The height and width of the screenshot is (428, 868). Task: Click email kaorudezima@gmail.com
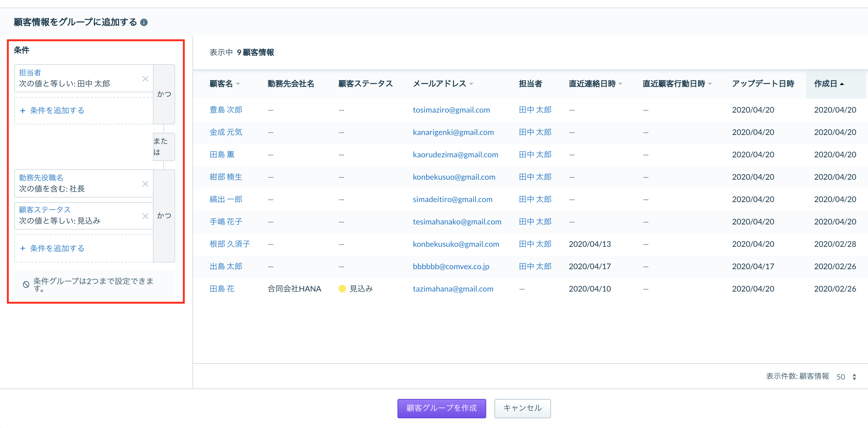point(455,155)
